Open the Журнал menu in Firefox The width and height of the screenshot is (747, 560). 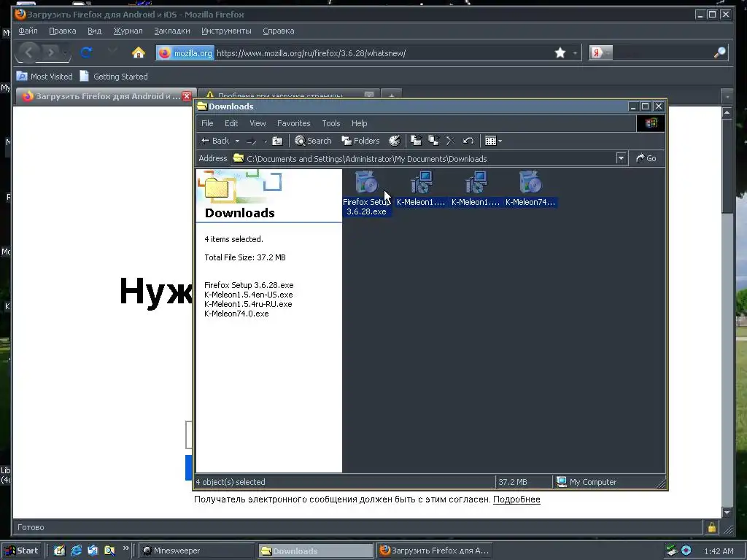pos(128,31)
